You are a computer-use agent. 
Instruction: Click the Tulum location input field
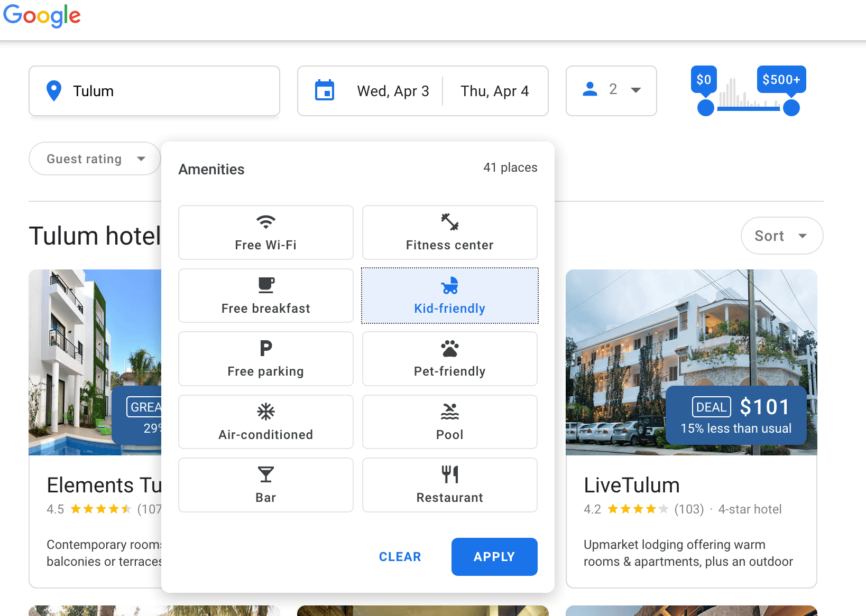tap(154, 91)
